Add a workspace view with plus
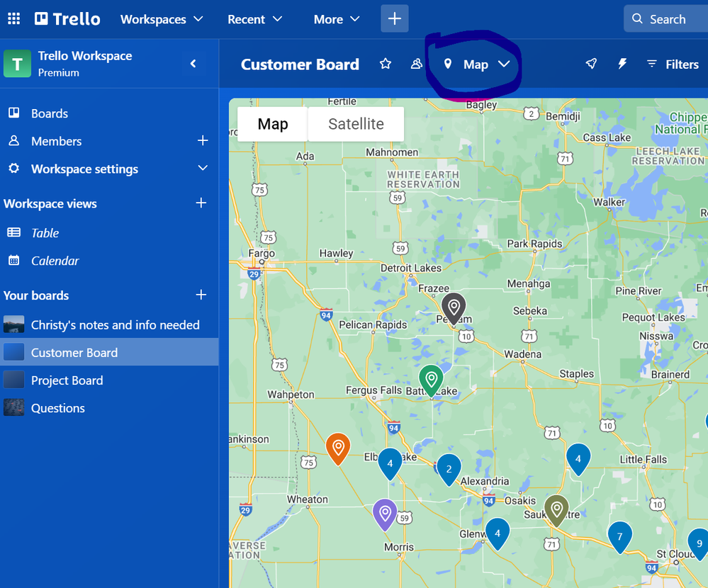 201,203
